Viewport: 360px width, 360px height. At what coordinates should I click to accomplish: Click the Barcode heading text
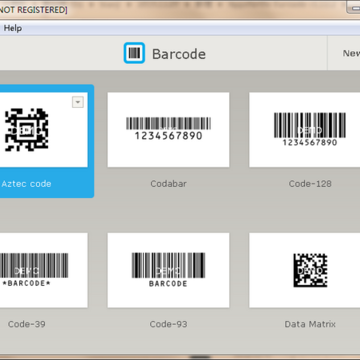point(179,54)
